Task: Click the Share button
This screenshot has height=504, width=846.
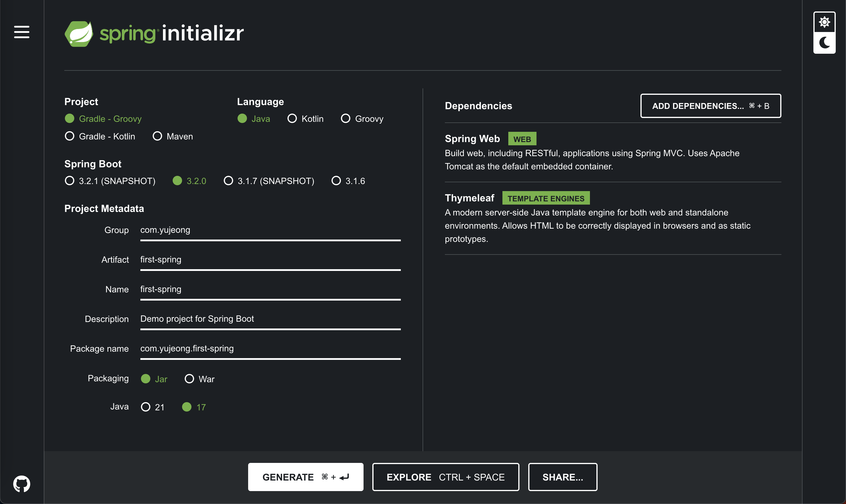Action: (x=562, y=477)
